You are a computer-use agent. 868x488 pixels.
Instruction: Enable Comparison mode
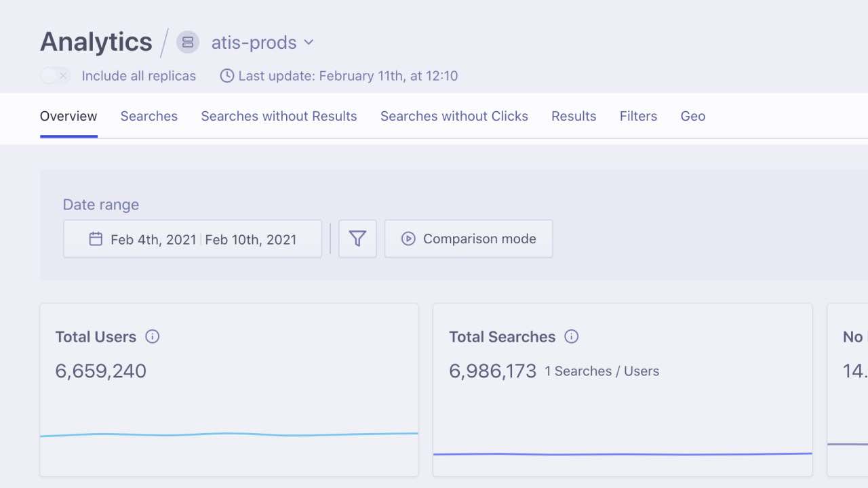tap(469, 239)
